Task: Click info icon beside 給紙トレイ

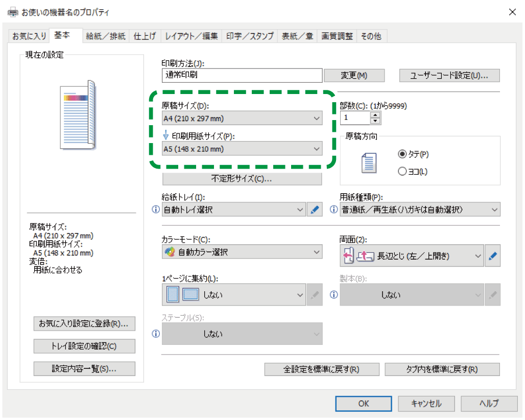Action: (156, 209)
